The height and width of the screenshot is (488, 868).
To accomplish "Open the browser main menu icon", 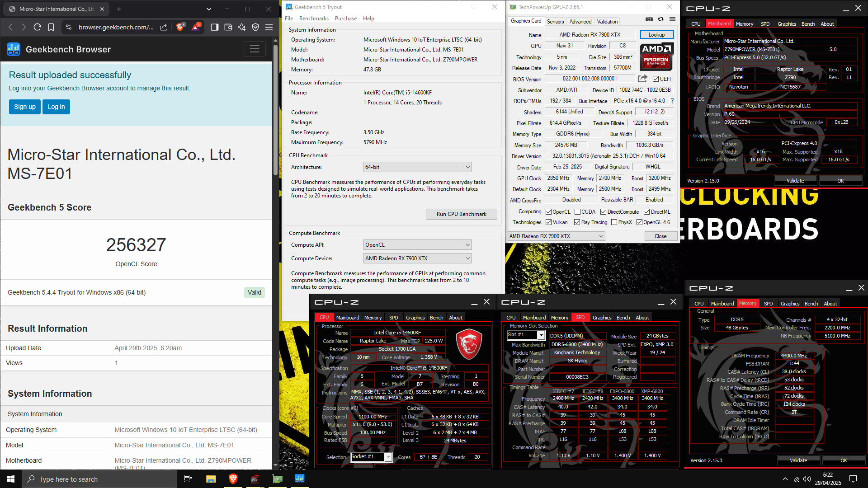I will 269,27.
